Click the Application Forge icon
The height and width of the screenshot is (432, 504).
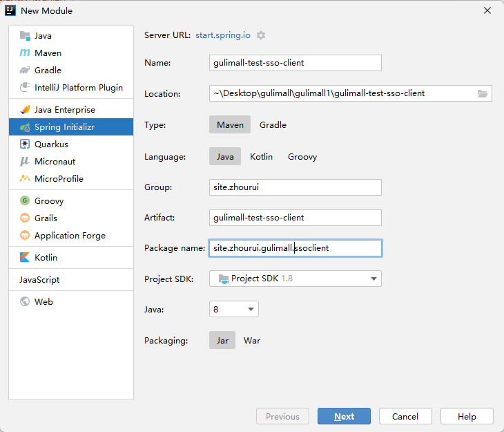pyautogui.click(x=25, y=235)
